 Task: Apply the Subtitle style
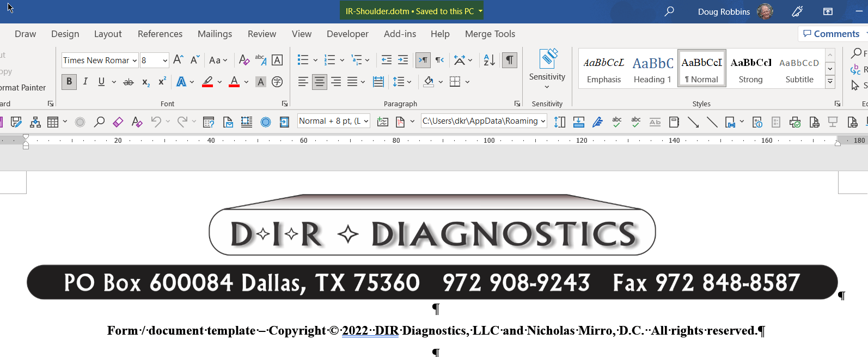pos(799,69)
